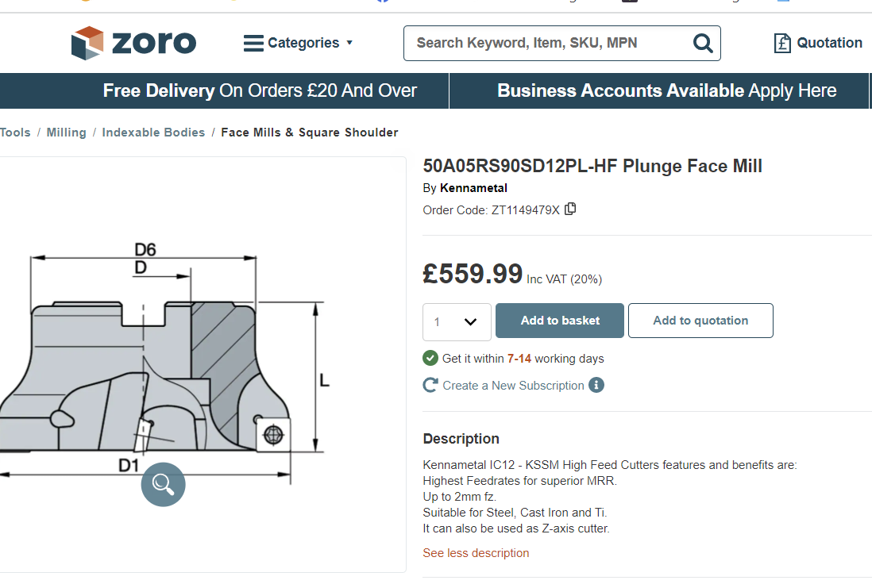Screen dimensions: 872x588
Task: Click the Zoro logo
Action: [x=133, y=43]
